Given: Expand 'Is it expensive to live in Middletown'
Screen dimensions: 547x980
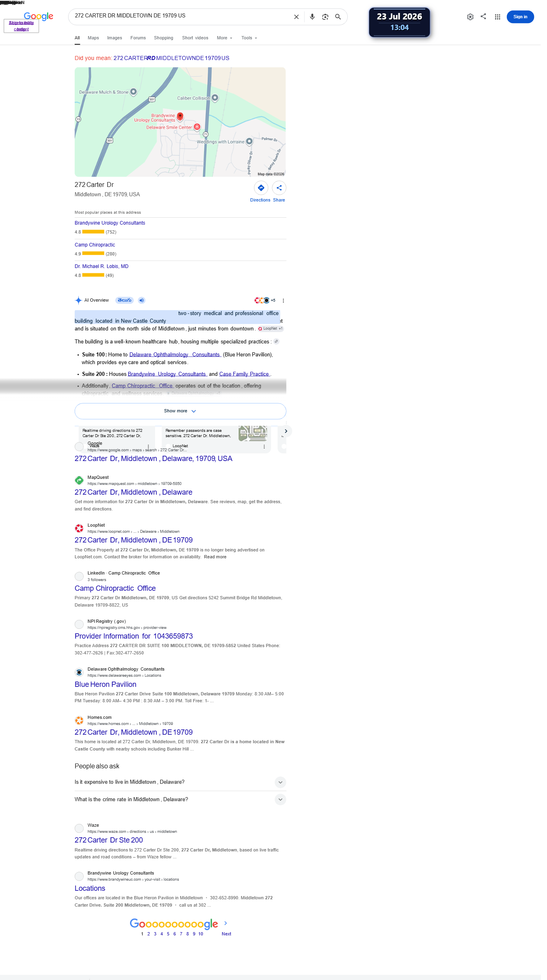Looking at the screenshot, I should coord(280,782).
